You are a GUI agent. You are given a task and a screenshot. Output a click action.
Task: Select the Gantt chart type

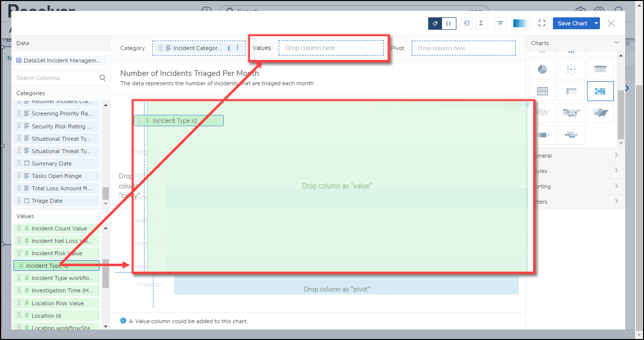(571, 135)
